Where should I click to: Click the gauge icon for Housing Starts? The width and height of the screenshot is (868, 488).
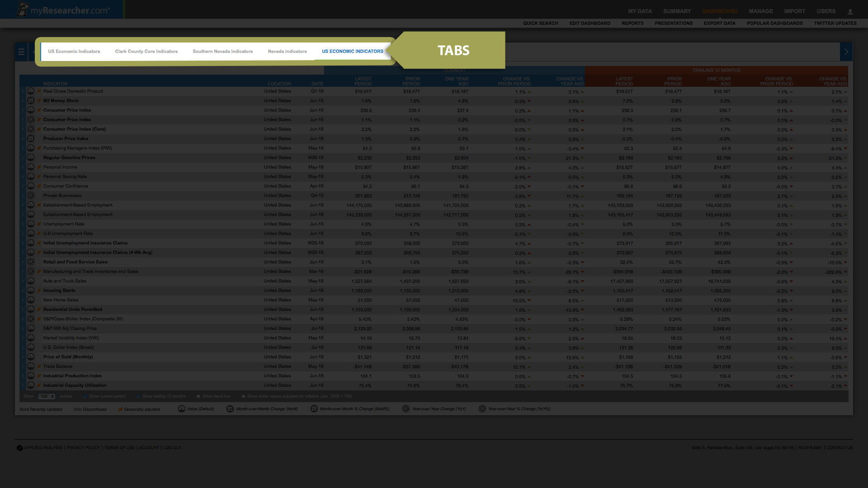pyautogui.click(x=31, y=291)
